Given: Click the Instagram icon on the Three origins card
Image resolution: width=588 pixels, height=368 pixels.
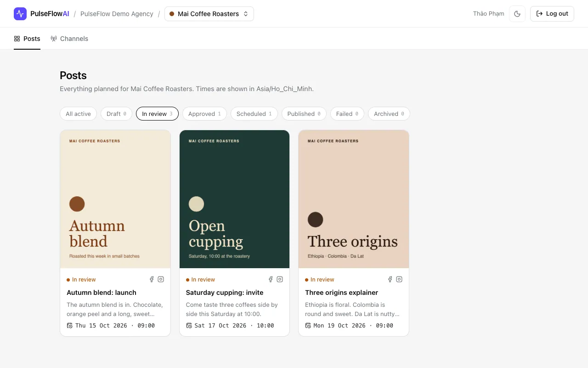Looking at the screenshot, I should [399, 279].
